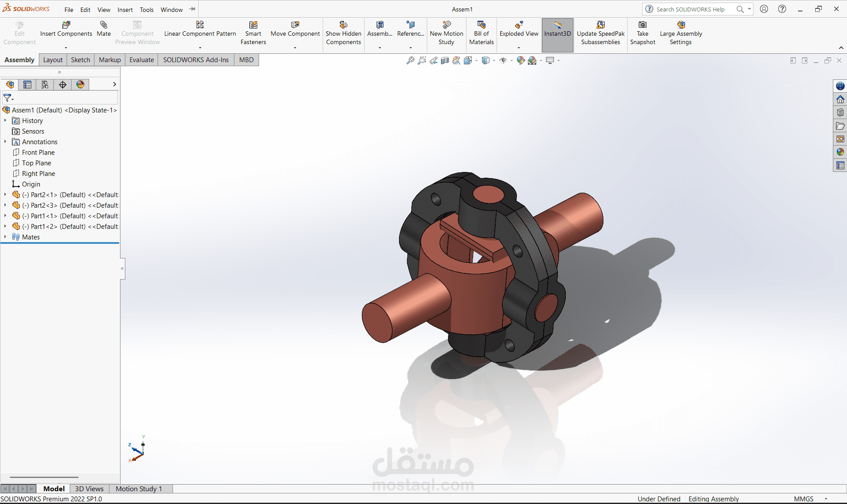Click the Previous View icon

click(433, 60)
